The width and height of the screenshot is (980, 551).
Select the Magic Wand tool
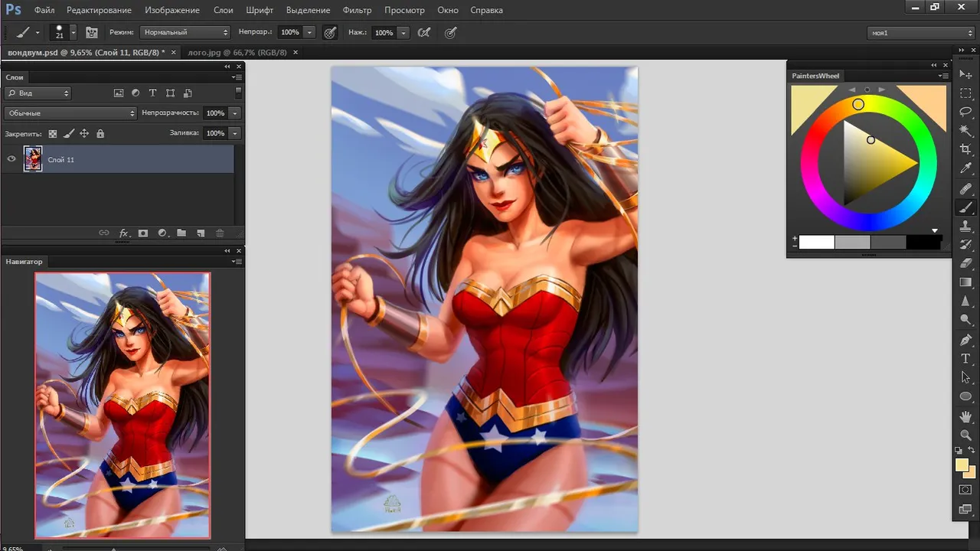(965, 131)
